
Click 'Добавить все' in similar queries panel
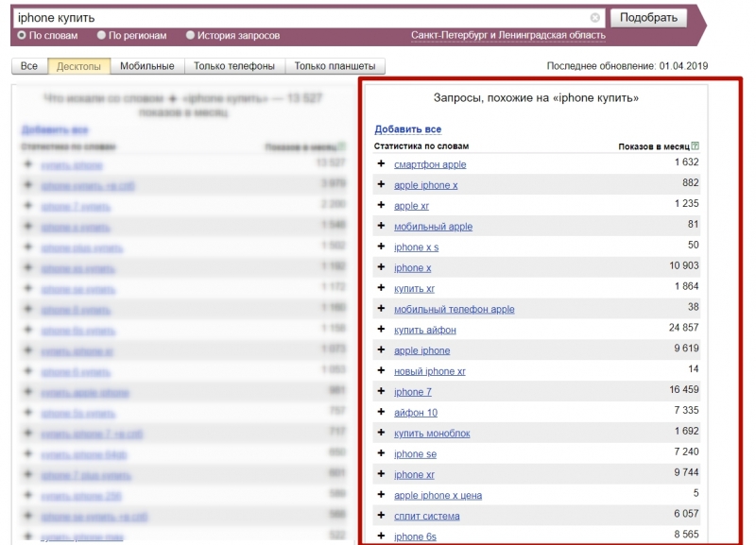pyautogui.click(x=408, y=129)
